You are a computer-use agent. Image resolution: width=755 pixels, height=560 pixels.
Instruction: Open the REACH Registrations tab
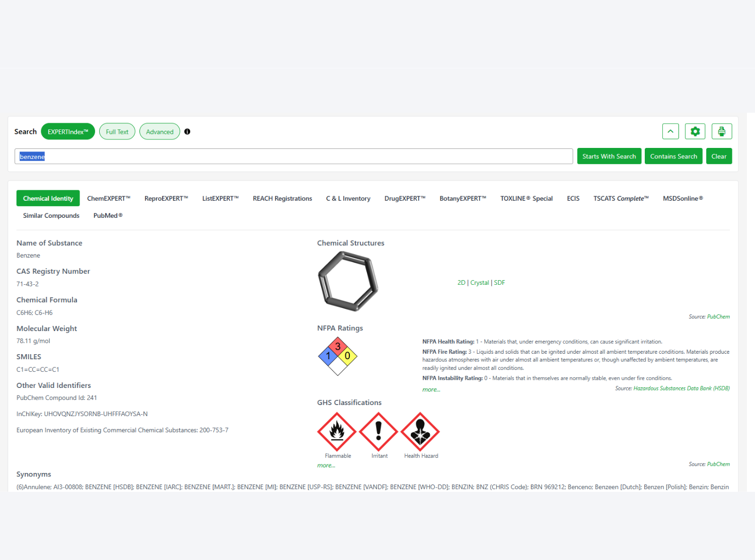click(282, 199)
